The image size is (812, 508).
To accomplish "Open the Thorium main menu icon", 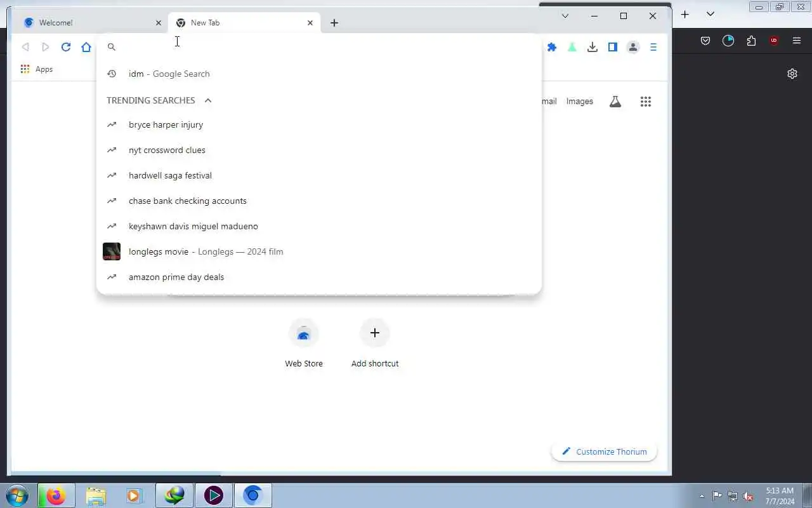I will coord(653,47).
